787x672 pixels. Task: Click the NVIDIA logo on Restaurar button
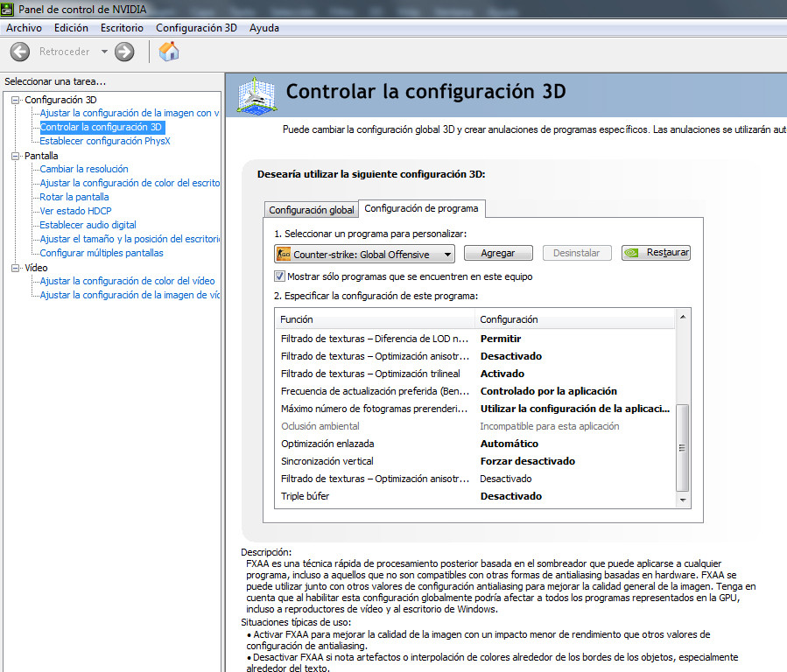pos(631,253)
